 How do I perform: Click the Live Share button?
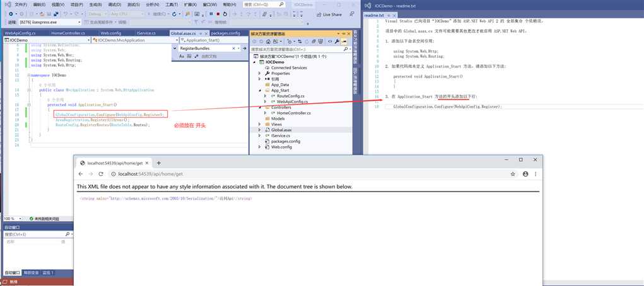tap(329, 14)
